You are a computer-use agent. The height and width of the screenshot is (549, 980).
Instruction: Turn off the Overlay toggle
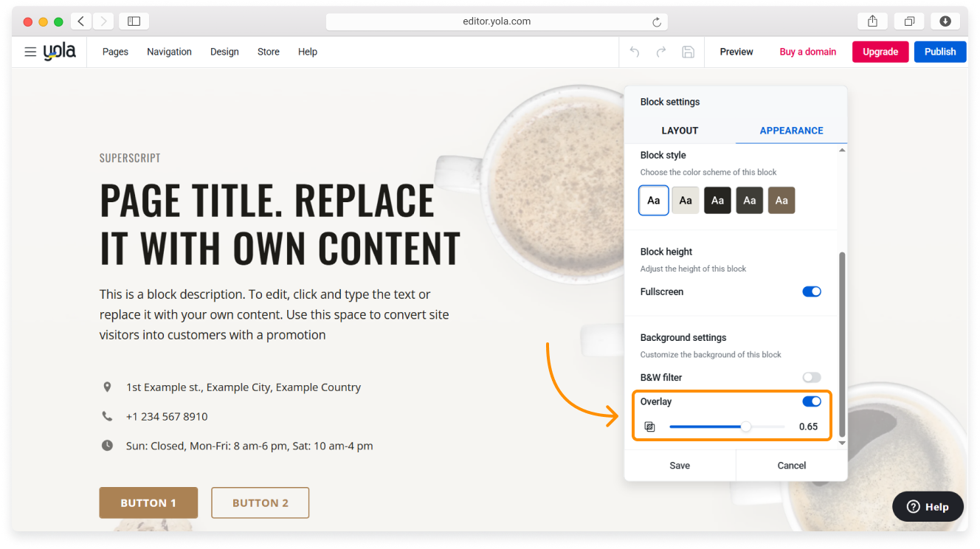pos(811,401)
